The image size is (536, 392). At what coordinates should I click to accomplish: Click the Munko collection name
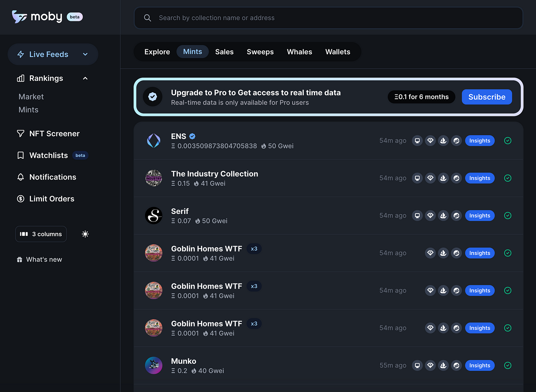[184, 361]
